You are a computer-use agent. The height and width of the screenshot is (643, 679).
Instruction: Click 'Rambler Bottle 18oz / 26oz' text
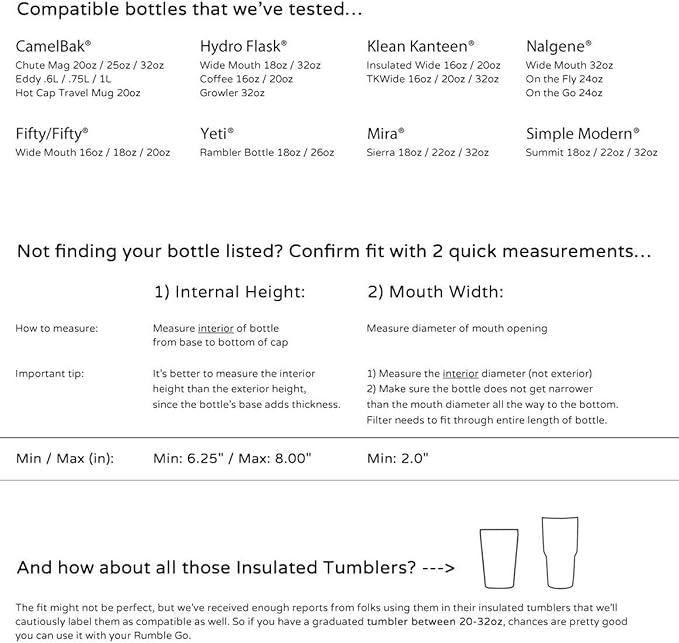[x=267, y=152]
